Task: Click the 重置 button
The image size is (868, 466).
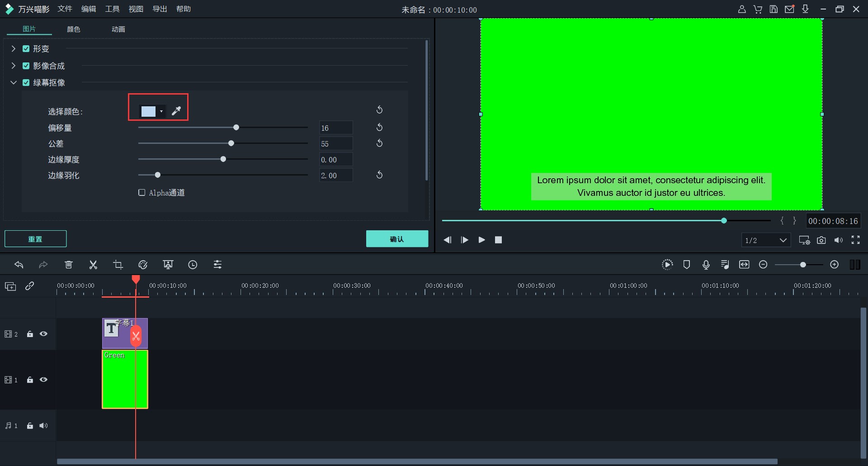Action: (35, 239)
